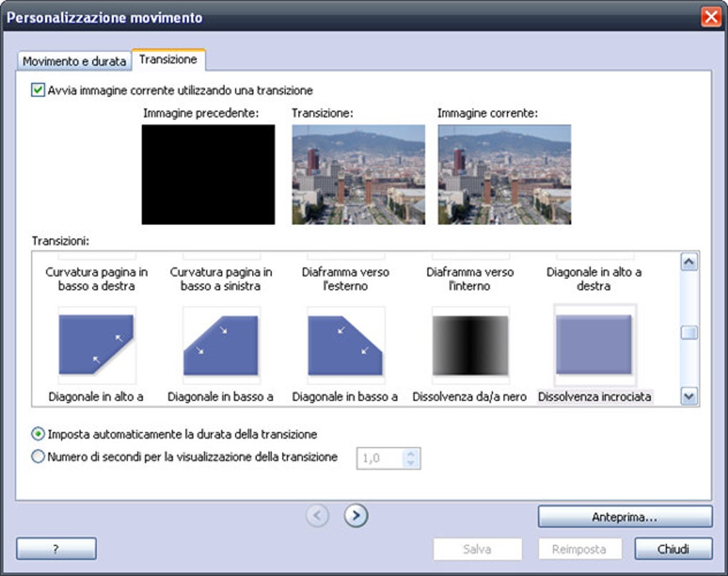
Task: Click the Immagine precedente black thumbnail
Action: [x=208, y=175]
